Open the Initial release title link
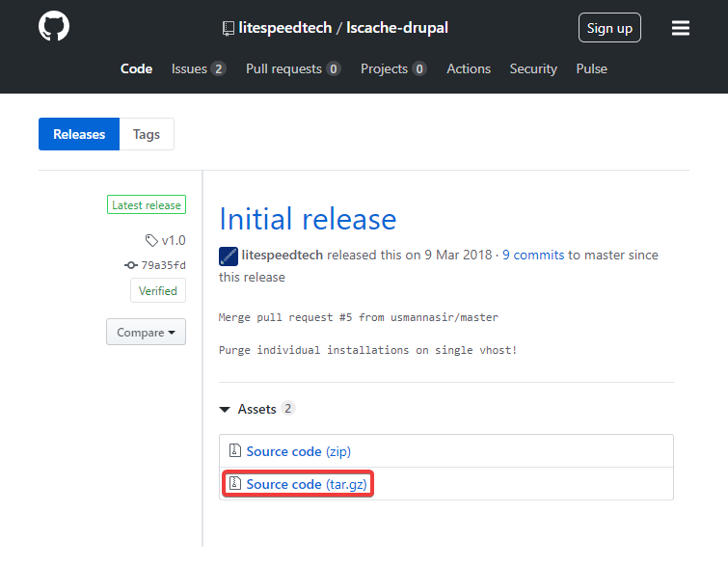This screenshot has height=566, width=728. [308, 219]
